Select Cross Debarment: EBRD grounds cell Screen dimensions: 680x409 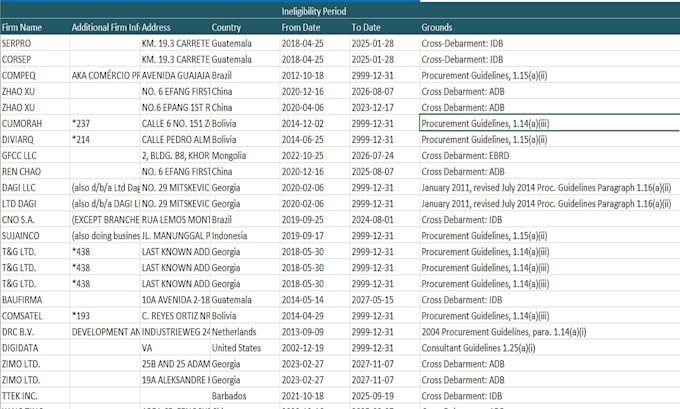550,156
